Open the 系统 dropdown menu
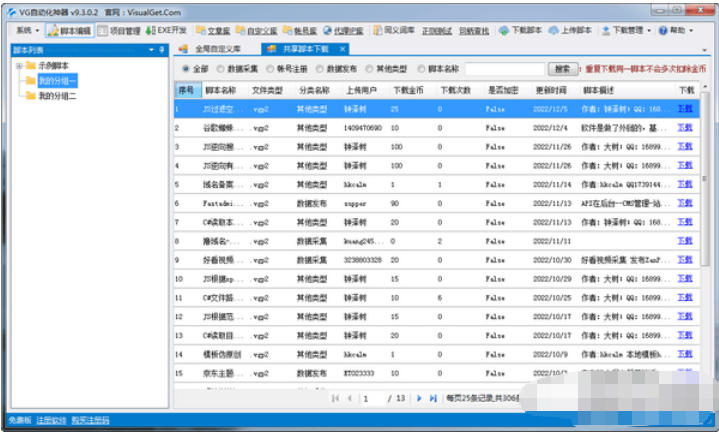This screenshot has height=432, width=719. 25,31
